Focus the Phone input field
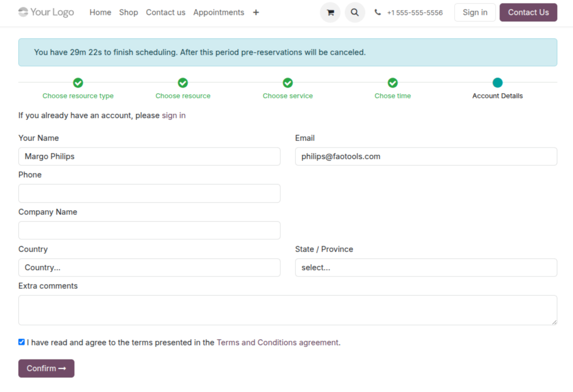 [x=149, y=194]
